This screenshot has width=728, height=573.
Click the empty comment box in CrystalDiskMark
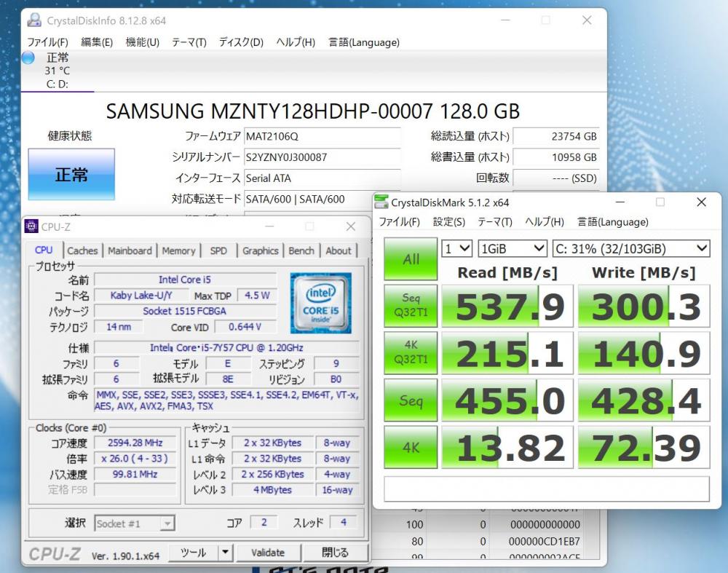[547, 489]
